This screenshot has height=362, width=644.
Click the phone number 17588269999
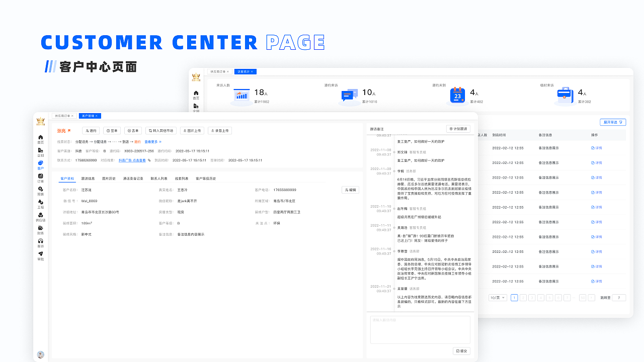tap(86, 160)
